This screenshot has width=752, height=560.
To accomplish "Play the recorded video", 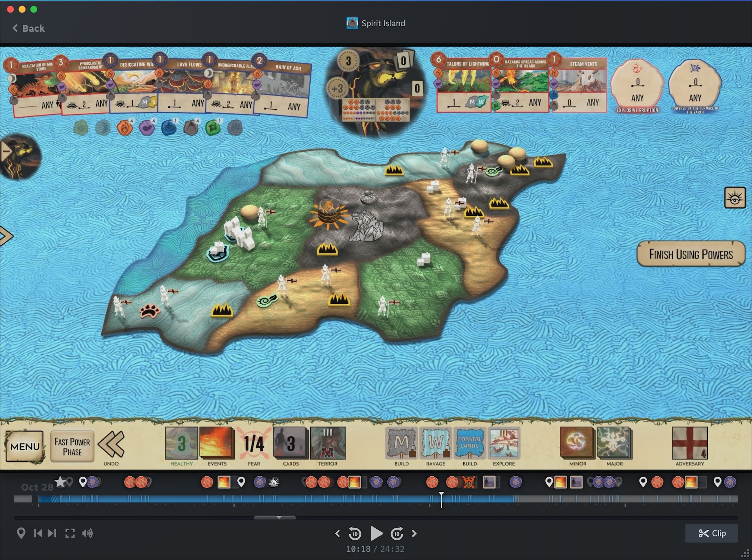I will (x=376, y=533).
